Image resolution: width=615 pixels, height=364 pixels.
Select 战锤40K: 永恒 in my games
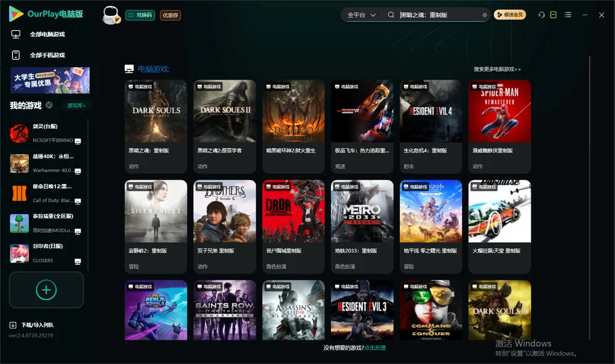[x=46, y=163]
